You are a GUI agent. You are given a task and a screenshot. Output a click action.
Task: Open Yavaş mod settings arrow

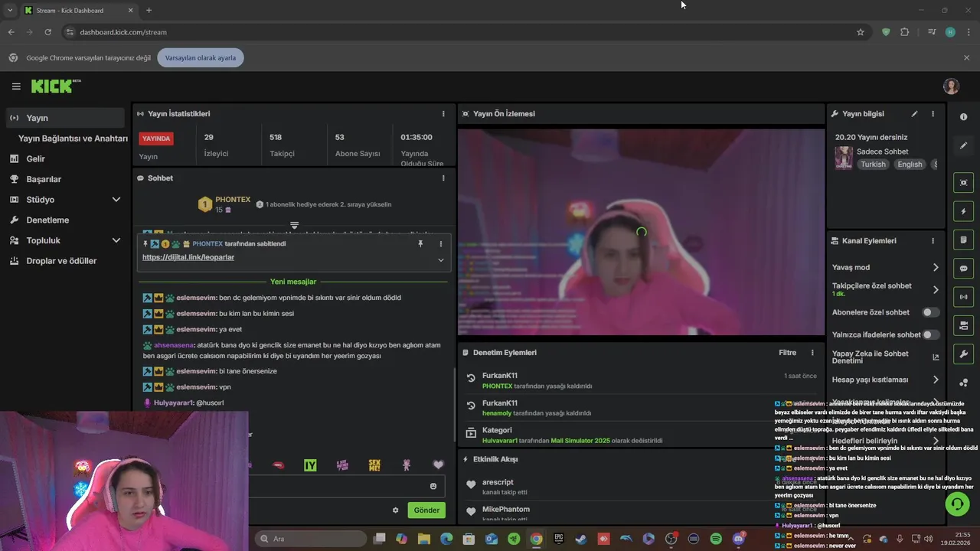tap(935, 268)
